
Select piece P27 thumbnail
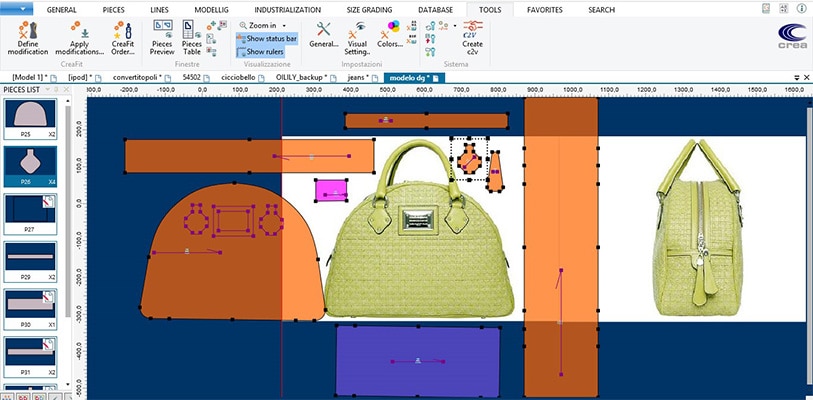pyautogui.click(x=30, y=214)
